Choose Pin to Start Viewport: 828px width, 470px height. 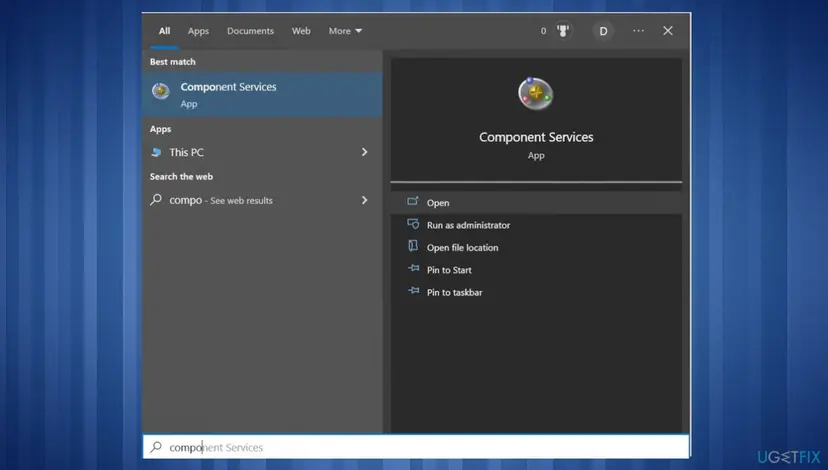[536, 270]
